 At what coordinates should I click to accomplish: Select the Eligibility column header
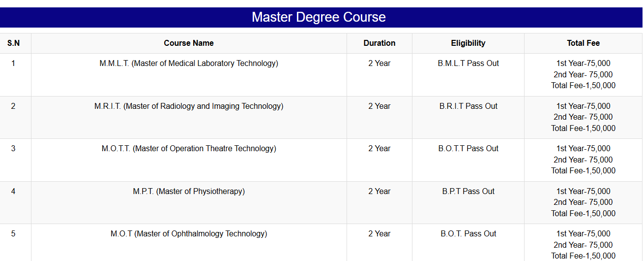[468, 43]
